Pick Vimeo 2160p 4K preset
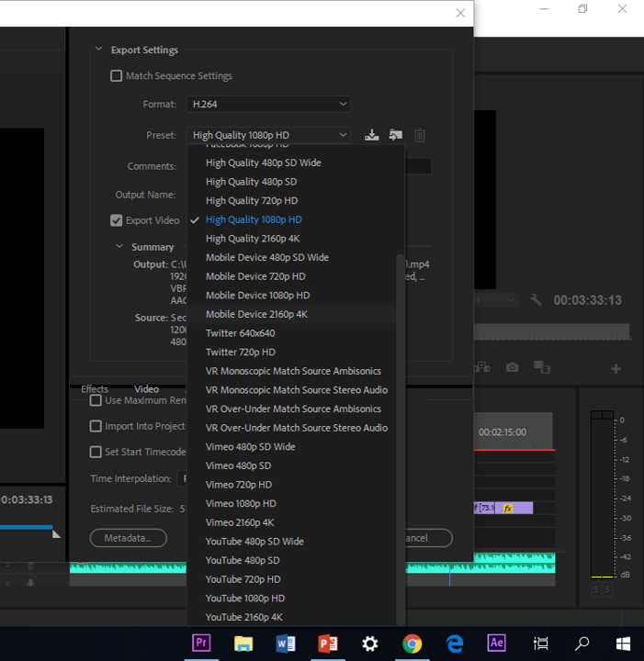Image resolution: width=644 pixels, height=661 pixels. pyautogui.click(x=291, y=523)
